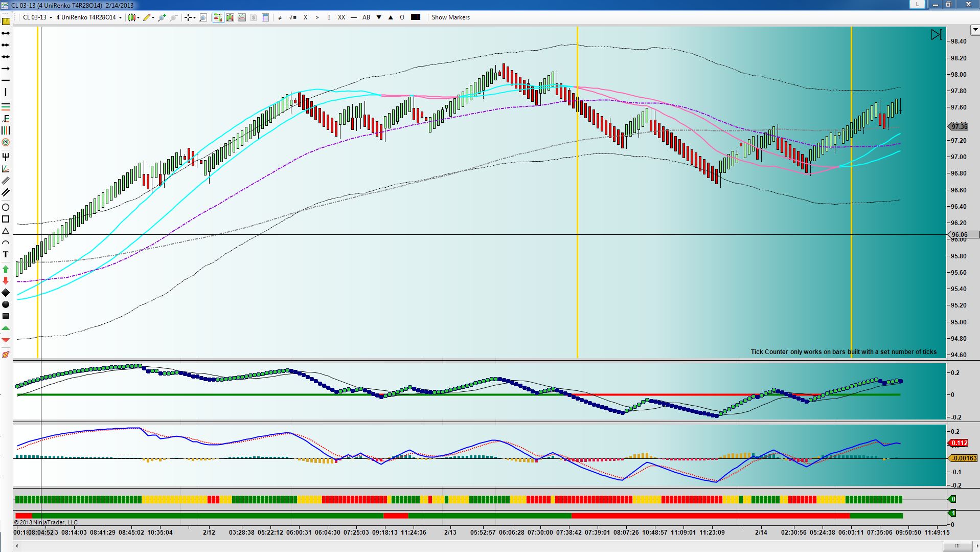Click the chart scroll-to-end icon
980x552 pixels.
[x=936, y=35]
